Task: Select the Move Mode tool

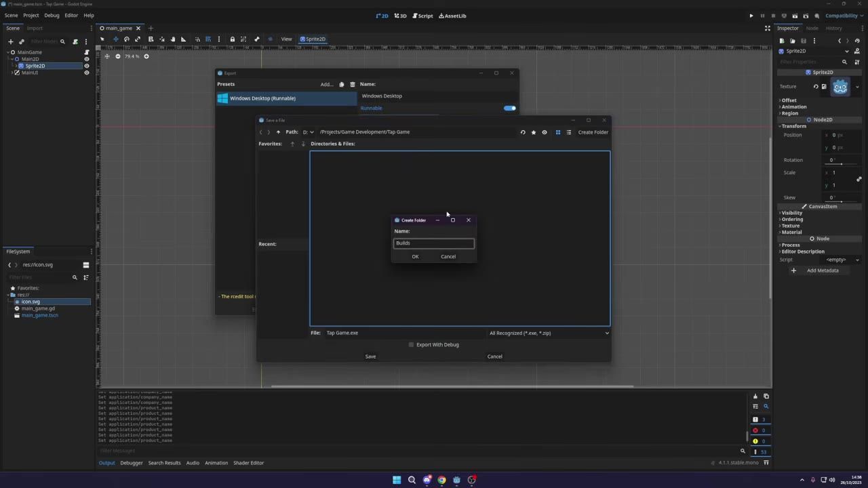Action: 115,39
